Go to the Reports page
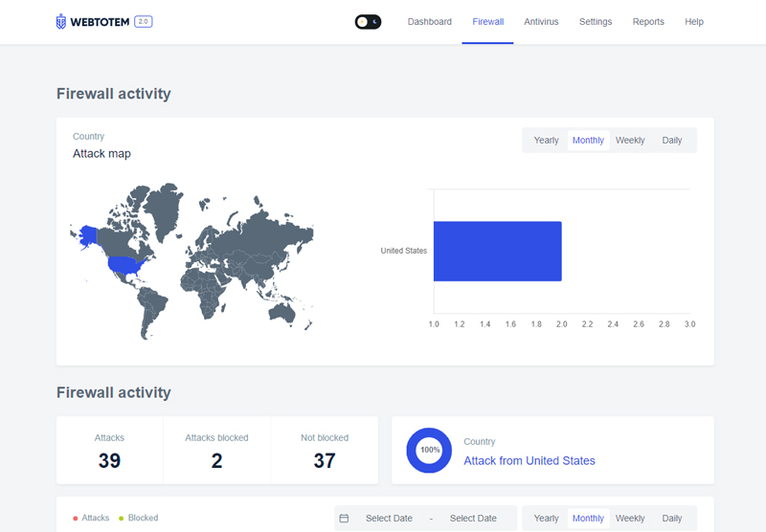The width and height of the screenshot is (766, 532). click(x=648, y=22)
